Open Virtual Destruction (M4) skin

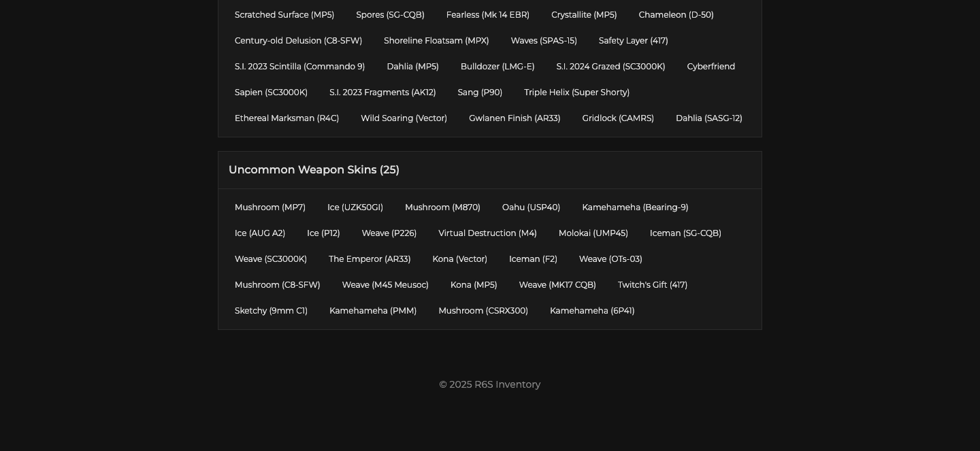[x=487, y=233]
